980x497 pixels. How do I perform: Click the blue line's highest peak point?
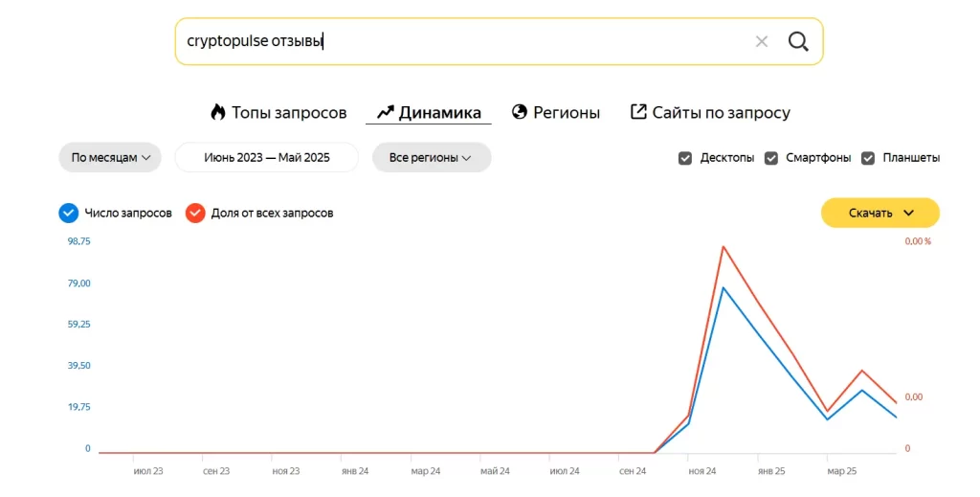pyautogui.click(x=724, y=287)
